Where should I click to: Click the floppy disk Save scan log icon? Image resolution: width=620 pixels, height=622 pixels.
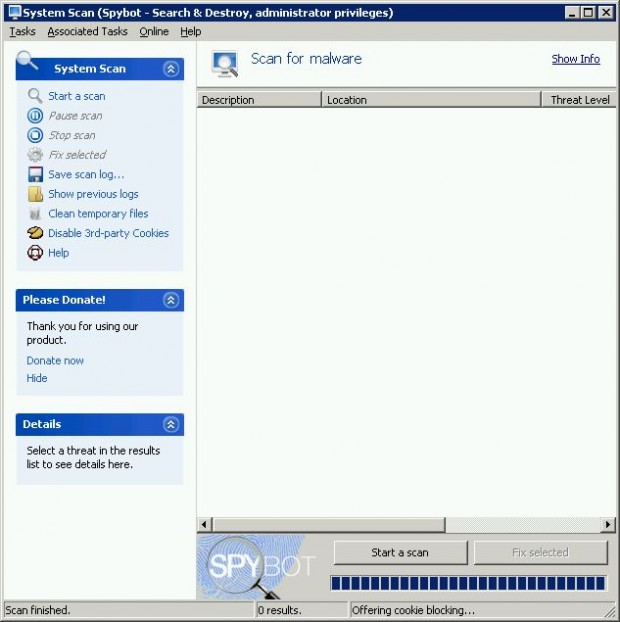[35, 175]
